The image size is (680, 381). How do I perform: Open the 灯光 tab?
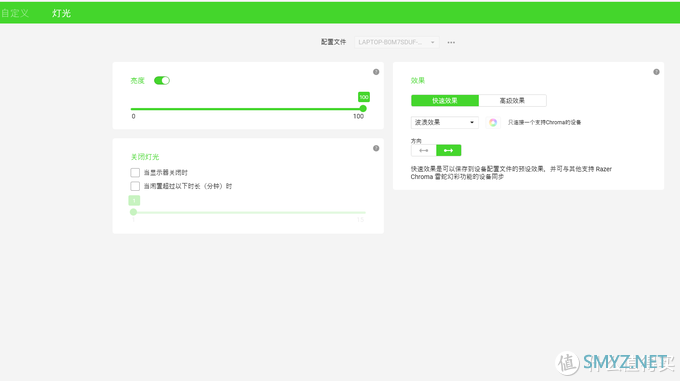(x=61, y=13)
